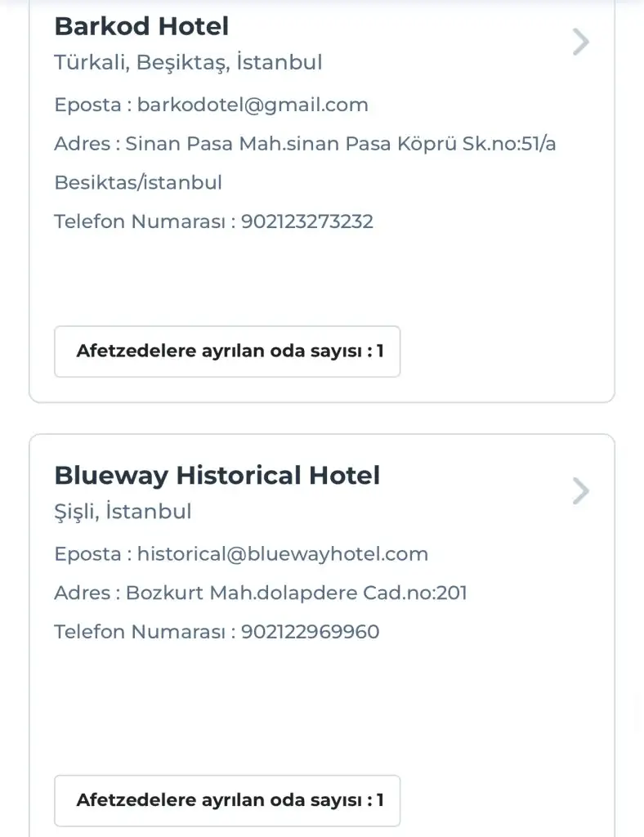Click 'Telefon Numarası' label in Barkod card
The image size is (644, 837).
[x=139, y=222]
